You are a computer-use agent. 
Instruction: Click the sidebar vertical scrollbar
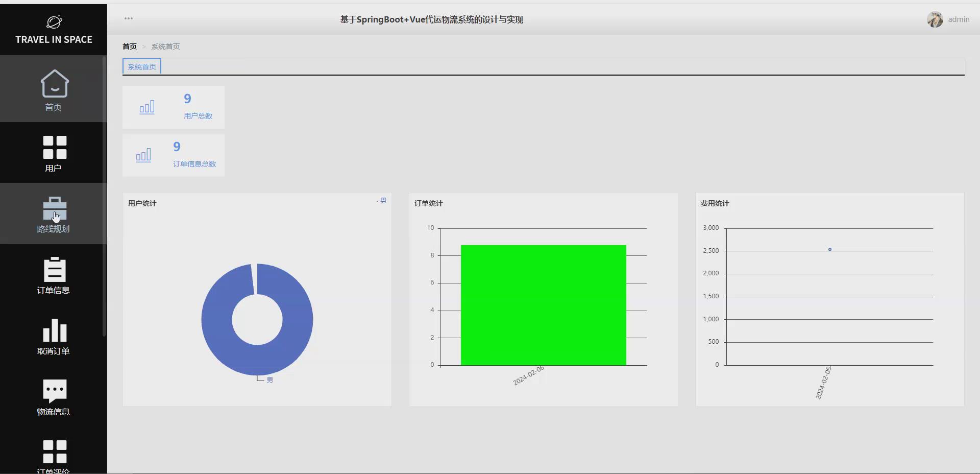[x=104, y=196]
